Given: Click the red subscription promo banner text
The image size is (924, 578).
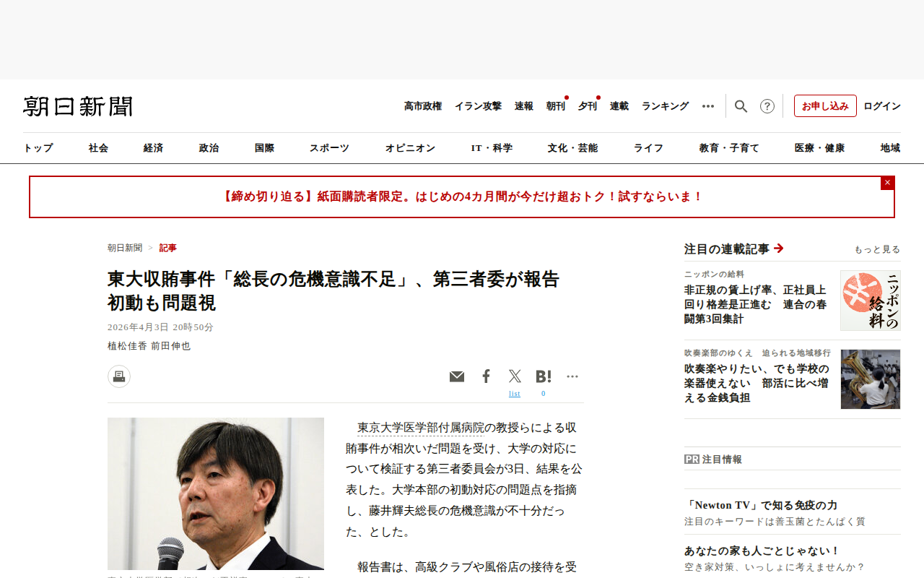Looking at the screenshot, I should [x=462, y=197].
